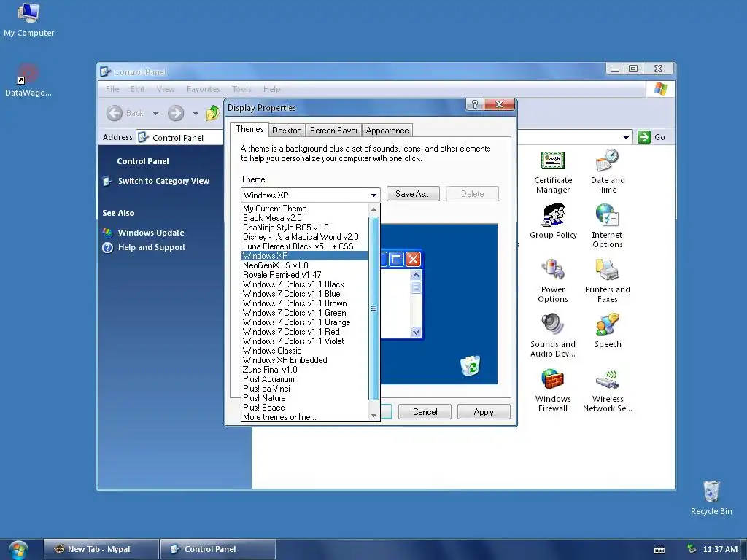Viewport: 747px width, 560px height.
Task: Click theme list scrollbar up arrow
Action: tap(373, 209)
